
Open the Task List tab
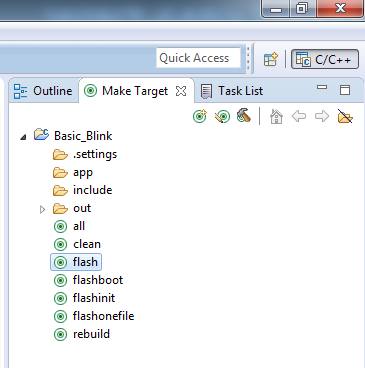click(232, 91)
